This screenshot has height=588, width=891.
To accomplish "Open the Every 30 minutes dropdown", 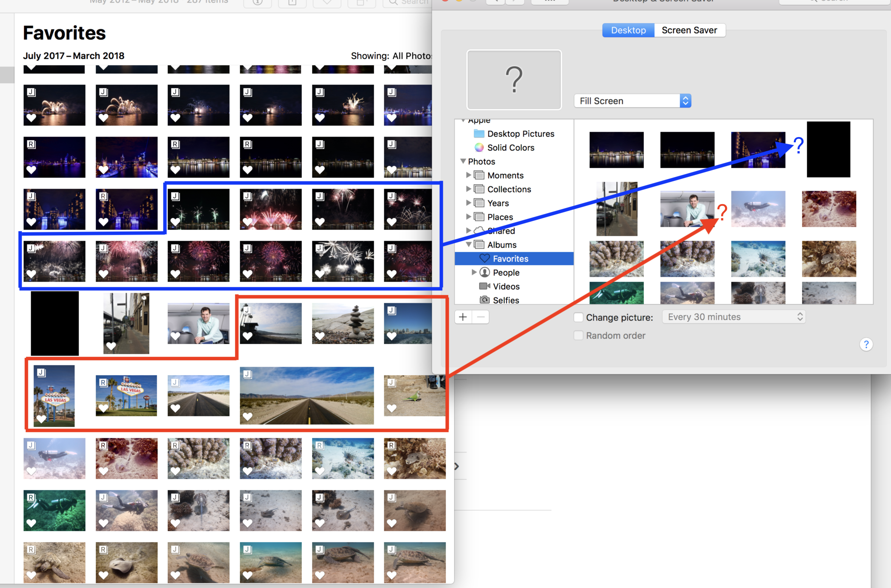I will coord(734,317).
